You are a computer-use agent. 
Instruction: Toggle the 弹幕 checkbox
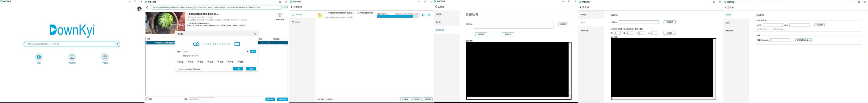coord(218,62)
